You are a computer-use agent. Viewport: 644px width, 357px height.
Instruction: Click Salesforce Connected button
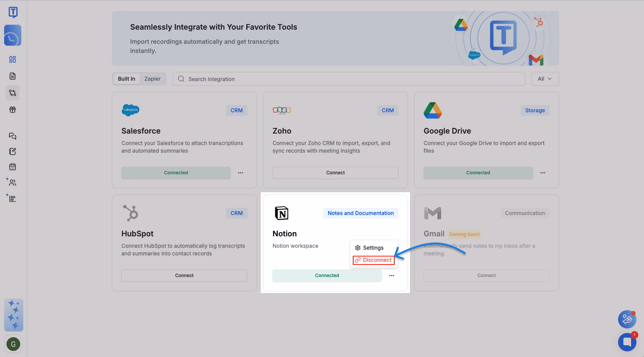pyautogui.click(x=176, y=173)
